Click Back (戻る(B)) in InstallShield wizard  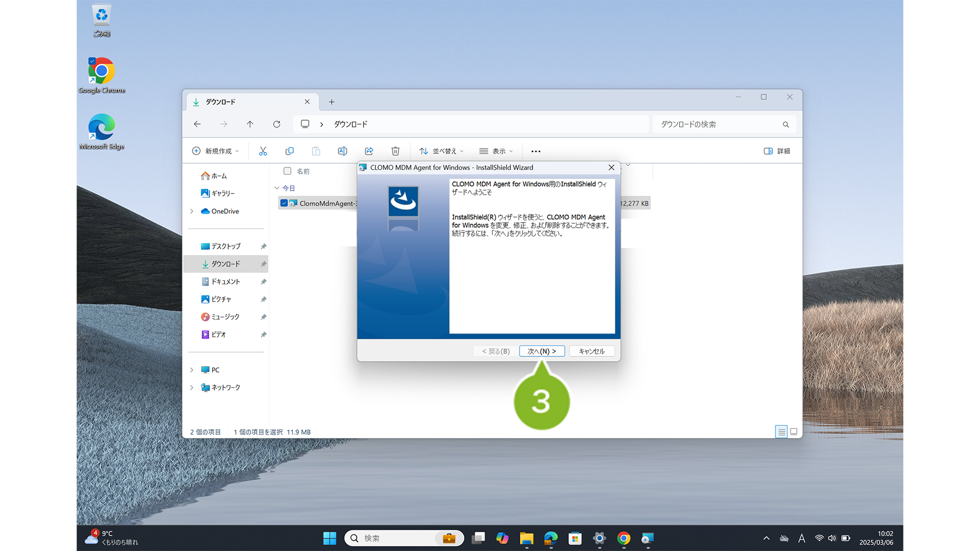click(496, 351)
